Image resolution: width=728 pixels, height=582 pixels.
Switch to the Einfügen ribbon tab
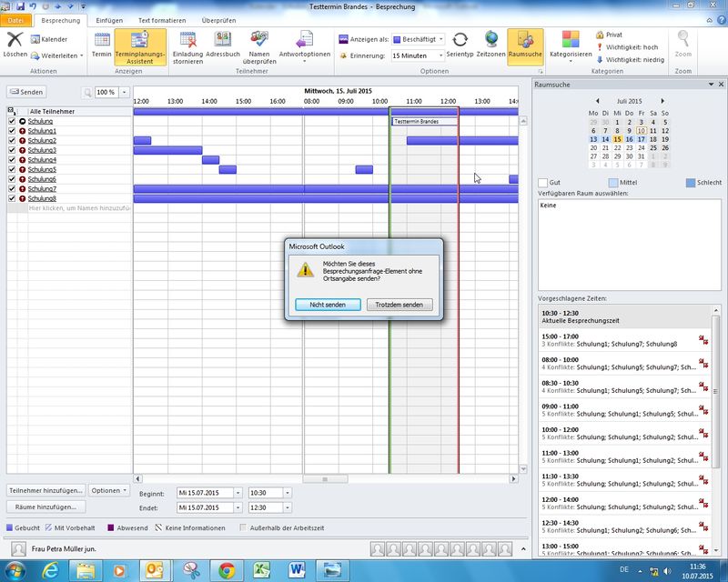(x=109, y=20)
